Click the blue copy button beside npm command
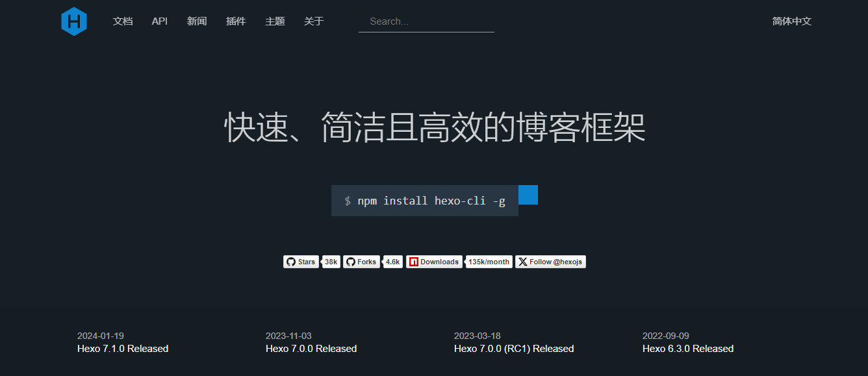This screenshot has width=868, height=376. coord(528,195)
